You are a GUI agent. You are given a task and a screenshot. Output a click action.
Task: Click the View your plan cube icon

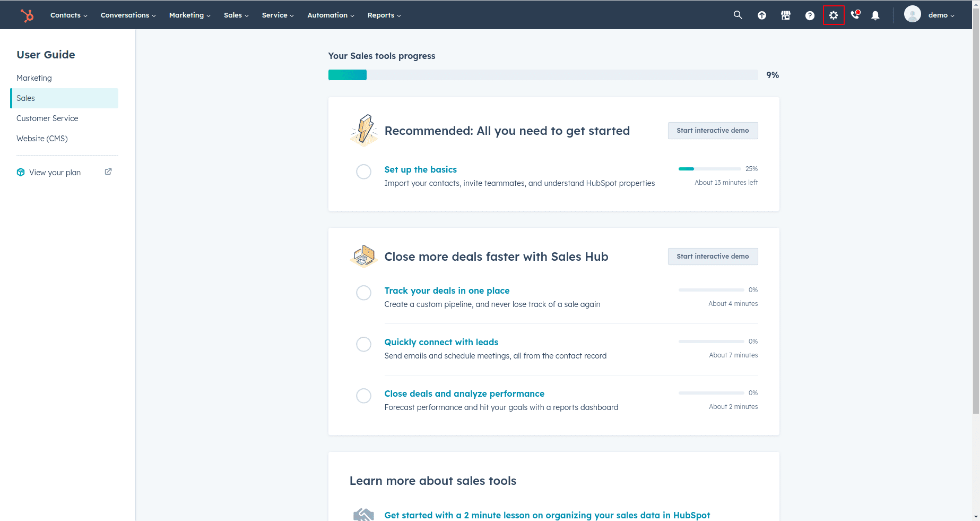(x=21, y=172)
